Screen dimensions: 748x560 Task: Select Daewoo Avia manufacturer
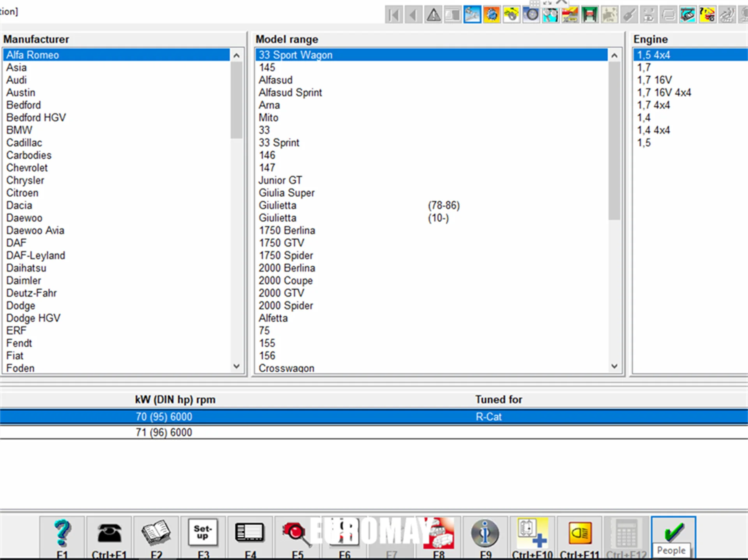click(35, 230)
